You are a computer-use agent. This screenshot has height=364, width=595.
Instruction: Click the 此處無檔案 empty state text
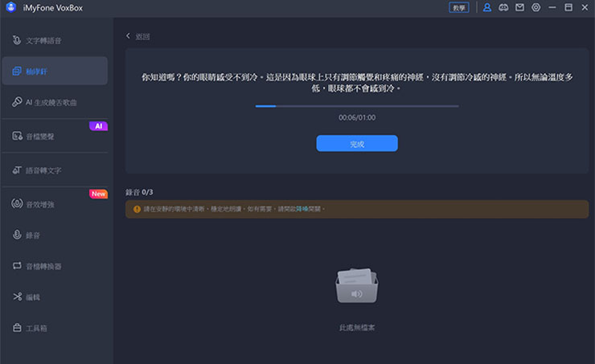[x=357, y=327]
